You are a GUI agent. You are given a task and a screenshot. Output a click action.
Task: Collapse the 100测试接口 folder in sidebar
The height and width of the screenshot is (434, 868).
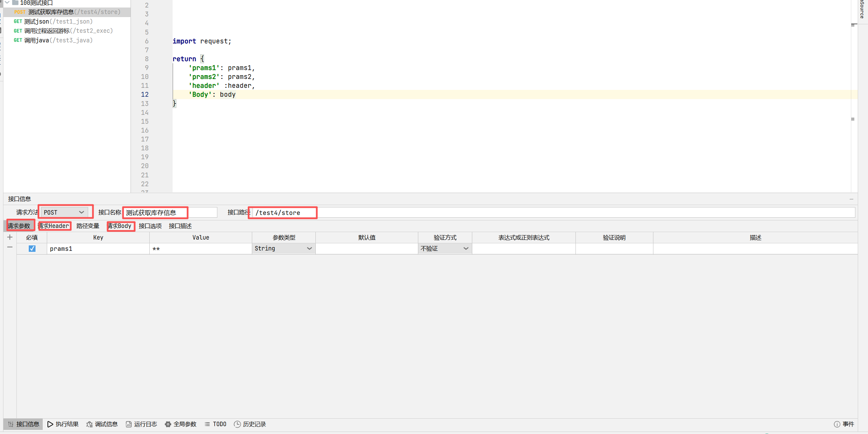(x=7, y=3)
